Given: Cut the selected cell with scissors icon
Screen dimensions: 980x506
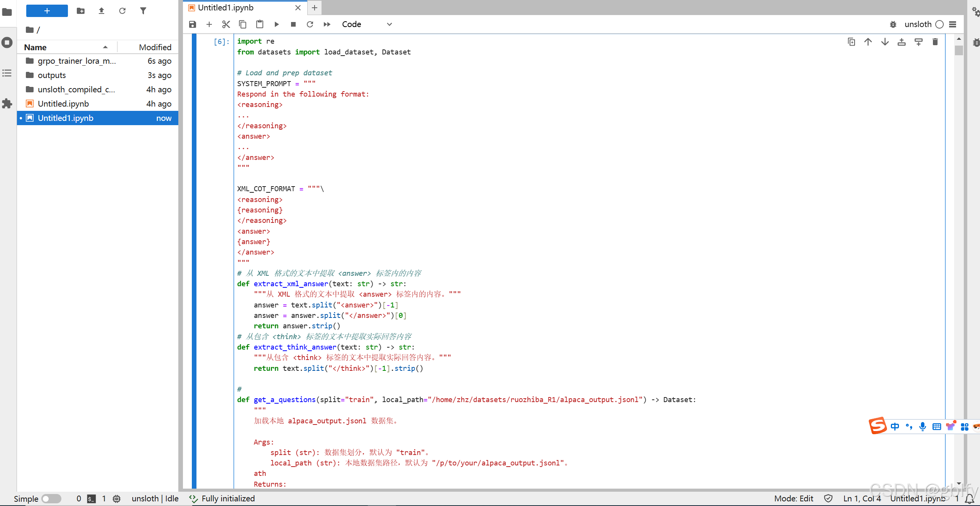Looking at the screenshot, I should tap(226, 24).
